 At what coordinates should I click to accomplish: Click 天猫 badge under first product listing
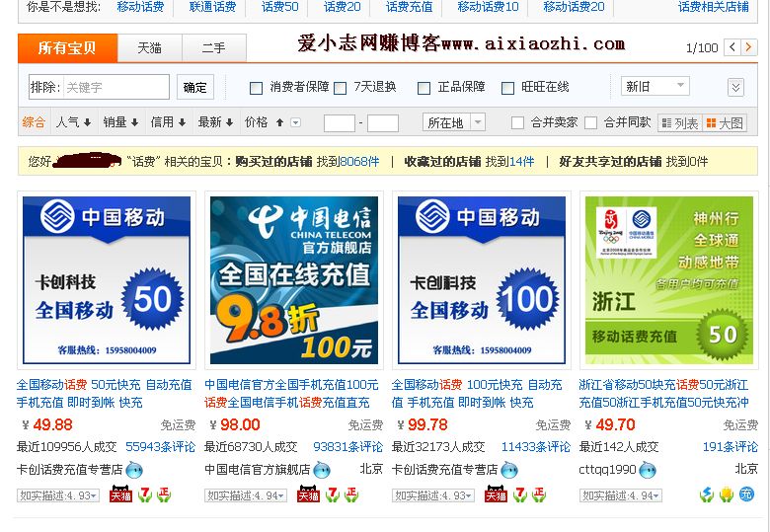tap(121, 494)
